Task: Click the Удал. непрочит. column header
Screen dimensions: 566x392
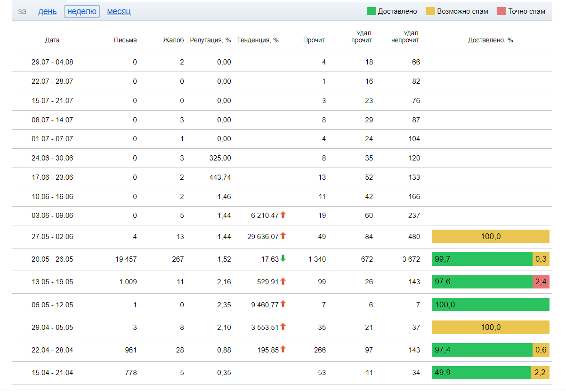Action: pos(405,37)
